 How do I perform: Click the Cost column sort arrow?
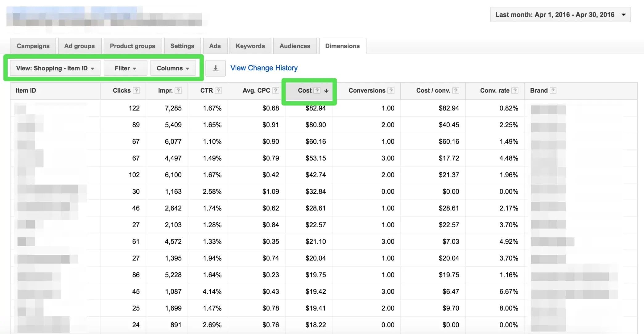click(x=326, y=90)
